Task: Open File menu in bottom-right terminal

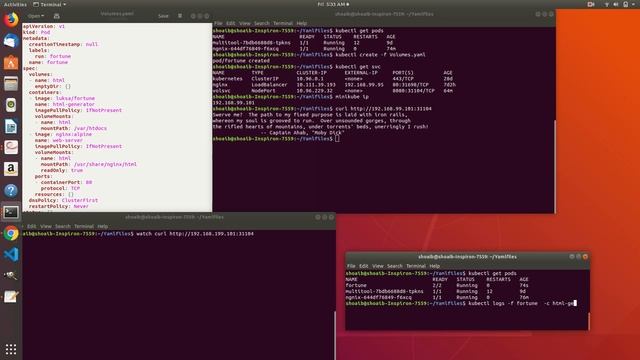Action: 351,266
